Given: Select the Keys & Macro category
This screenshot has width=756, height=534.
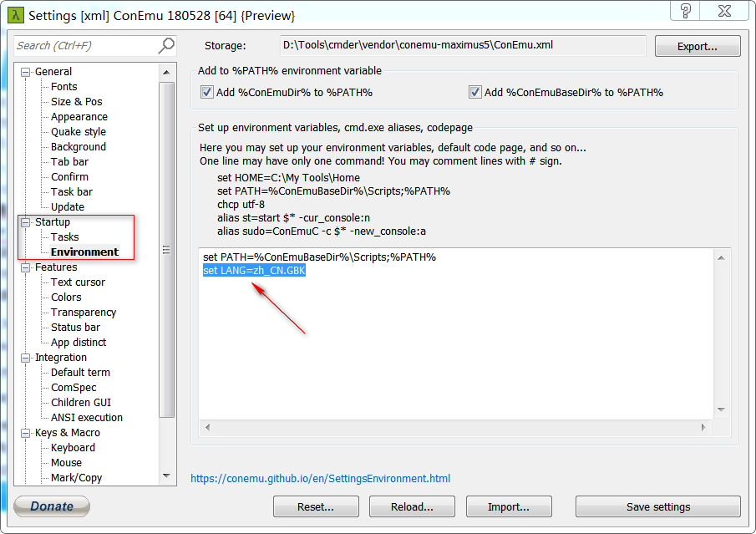Looking at the screenshot, I should (68, 433).
